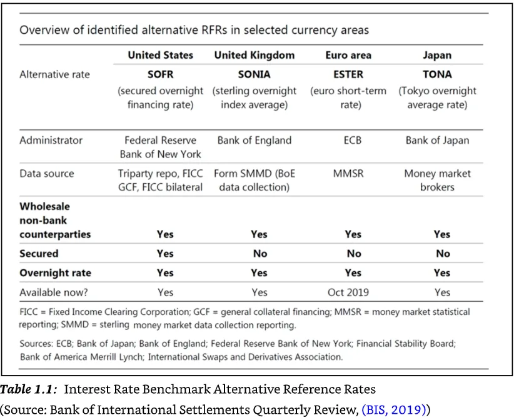Select the Data source row label
The image size is (514, 420).
click(47, 173)
